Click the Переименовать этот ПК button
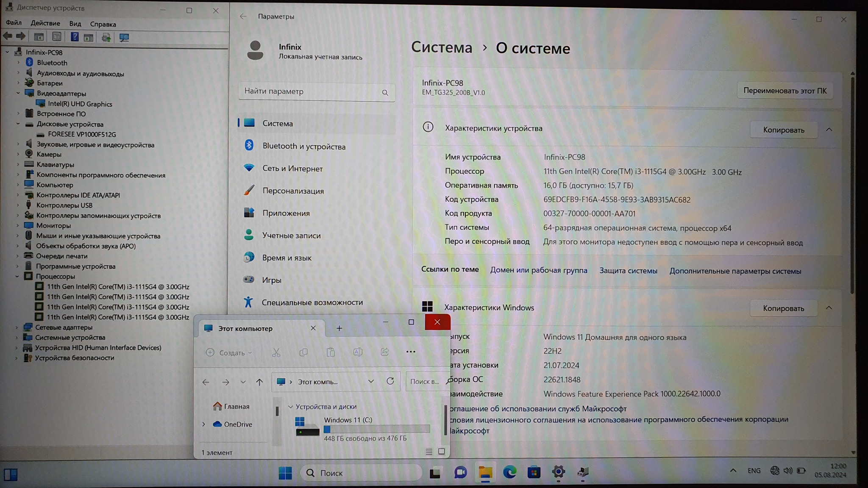The image size is (868, 488). 785,91
